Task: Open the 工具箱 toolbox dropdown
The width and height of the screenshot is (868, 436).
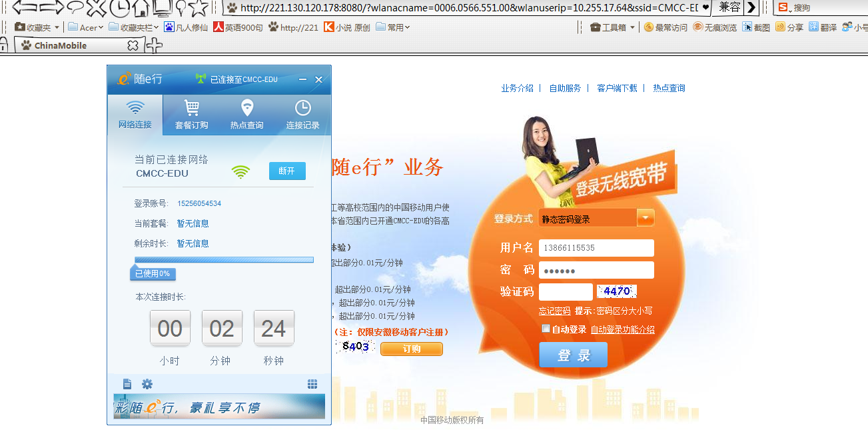Action: 613,27
